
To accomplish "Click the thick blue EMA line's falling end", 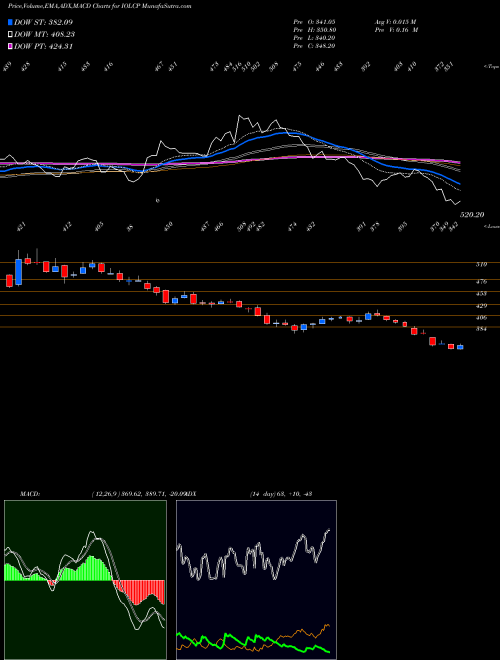I will (455, 181).
